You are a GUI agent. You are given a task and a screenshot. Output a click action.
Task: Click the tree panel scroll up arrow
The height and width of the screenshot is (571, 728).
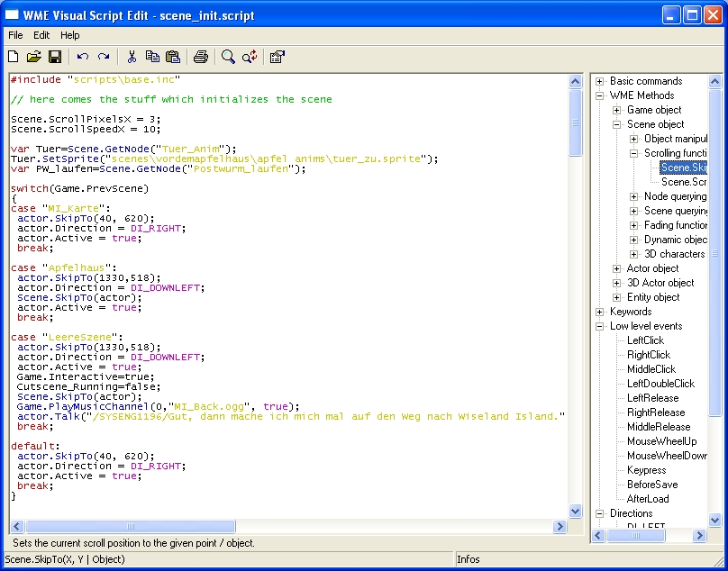[714, 82]
